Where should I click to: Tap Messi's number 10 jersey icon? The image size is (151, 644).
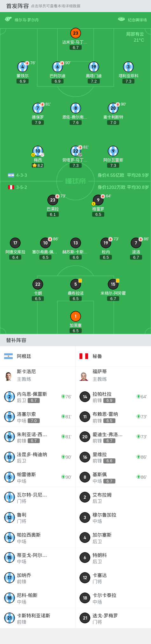[38, 151]
